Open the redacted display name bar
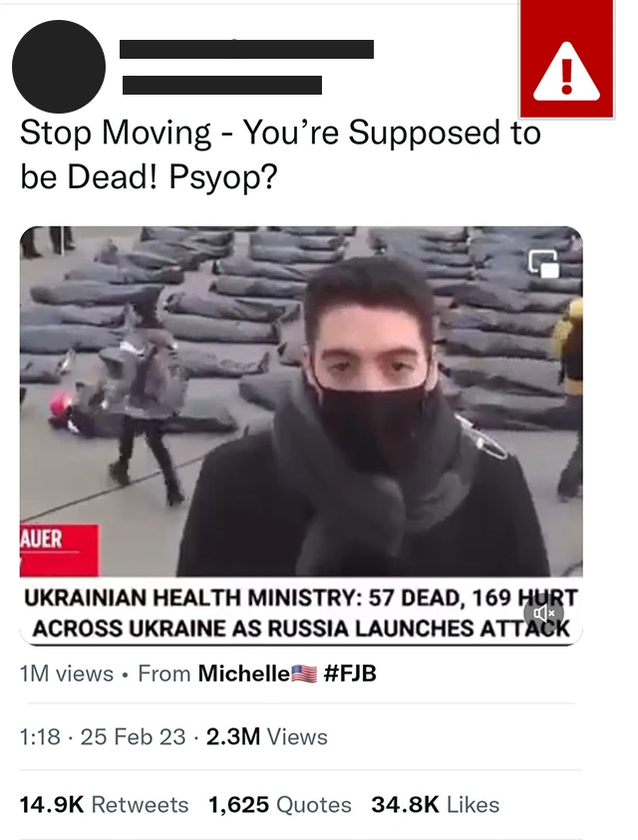The height and width of the screenshot is (840, 638). click(x=246, y=49)
